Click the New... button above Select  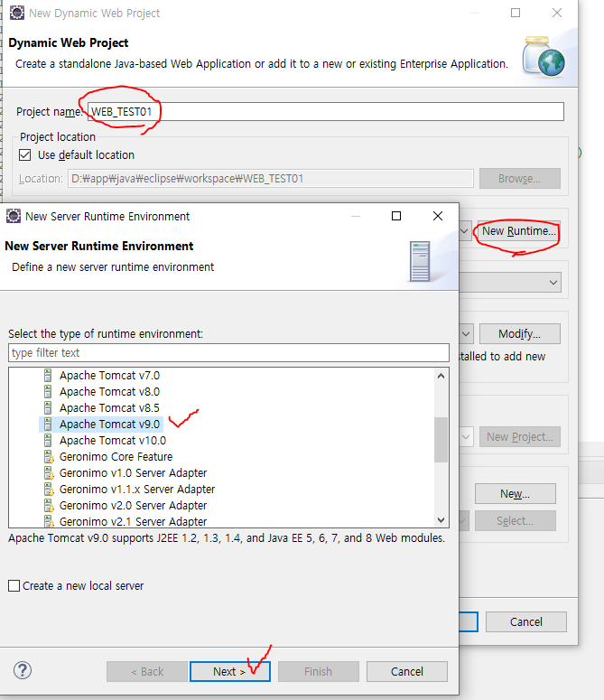516,494
